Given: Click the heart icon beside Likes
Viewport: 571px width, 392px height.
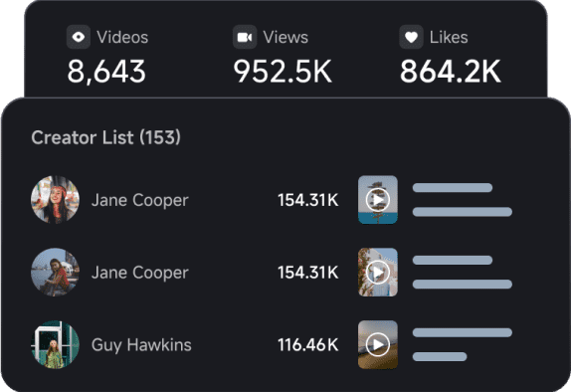Looking at the screenshot, I should tap(411, 37).
